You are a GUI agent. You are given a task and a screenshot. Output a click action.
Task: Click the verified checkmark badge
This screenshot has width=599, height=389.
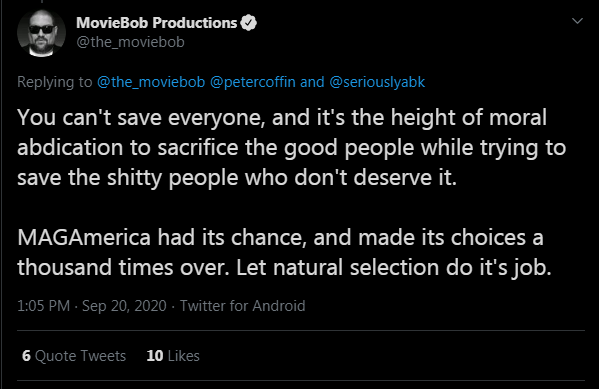tap(249, 23)
